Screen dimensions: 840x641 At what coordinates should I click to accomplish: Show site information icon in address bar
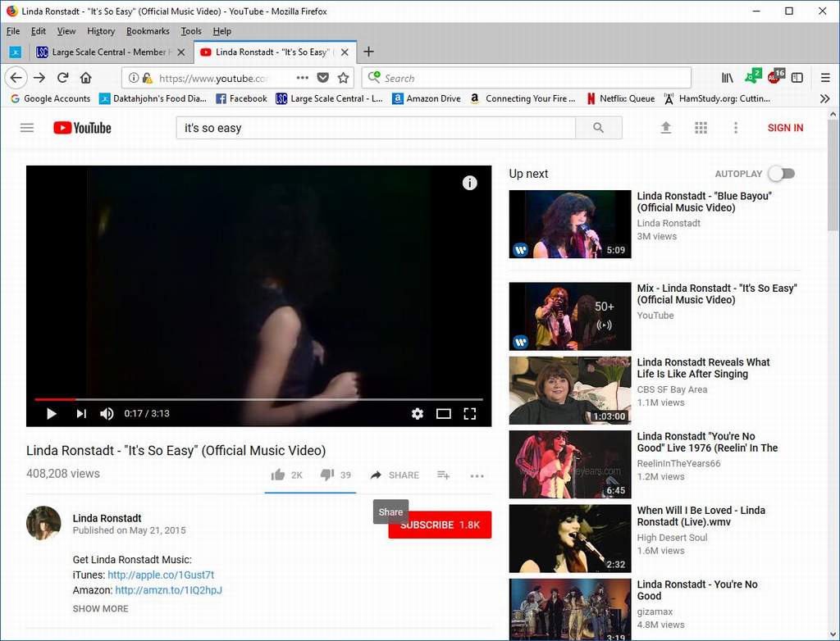[134, 78]
